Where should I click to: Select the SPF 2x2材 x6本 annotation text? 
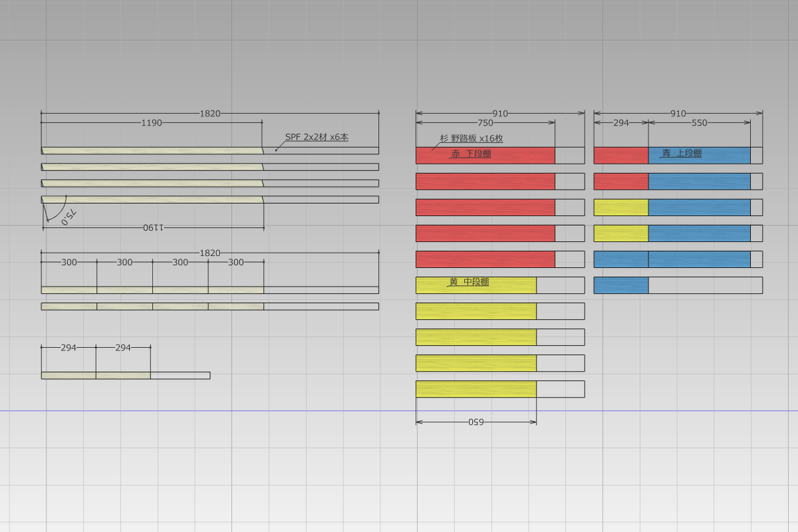click(317, 137)
